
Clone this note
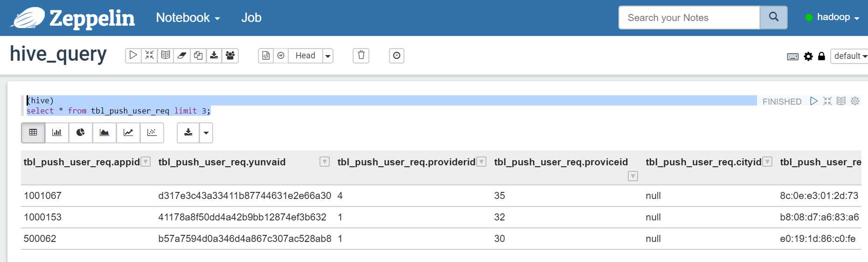(x=198, y=56)
